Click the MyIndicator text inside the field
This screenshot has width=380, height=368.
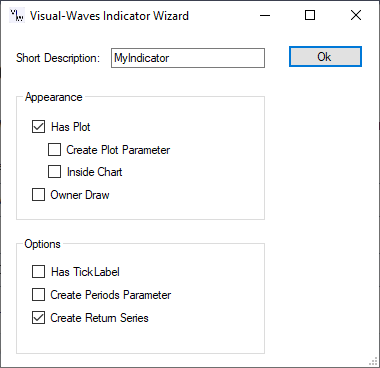click(142, 58)
